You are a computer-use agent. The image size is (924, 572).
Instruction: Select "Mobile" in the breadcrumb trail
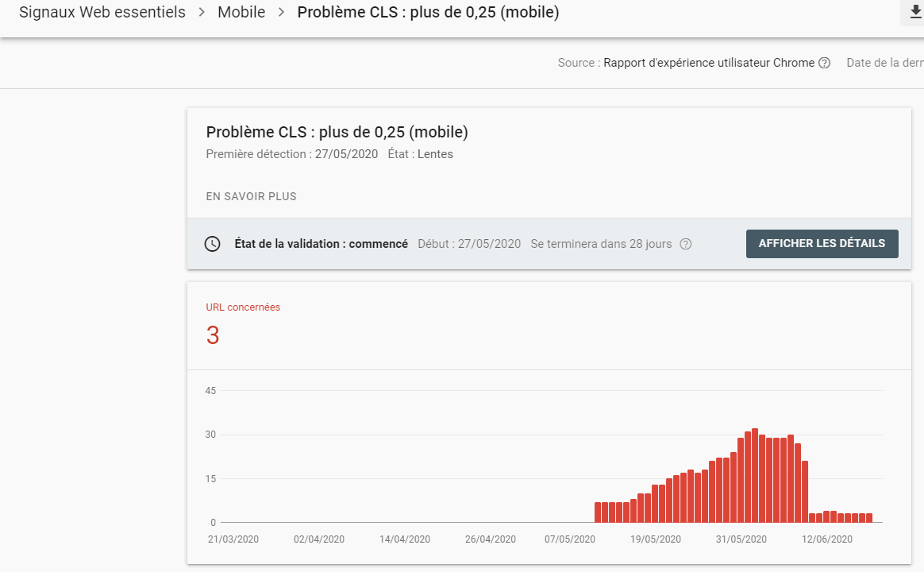(x=241, y=13)
